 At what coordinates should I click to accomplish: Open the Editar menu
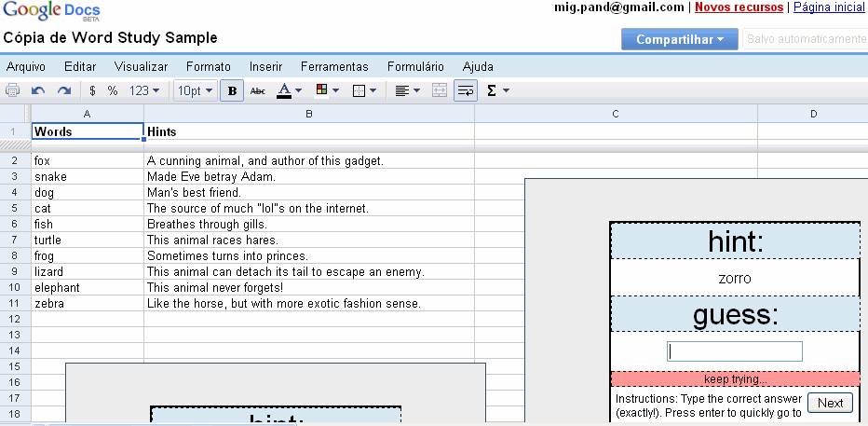80,67
